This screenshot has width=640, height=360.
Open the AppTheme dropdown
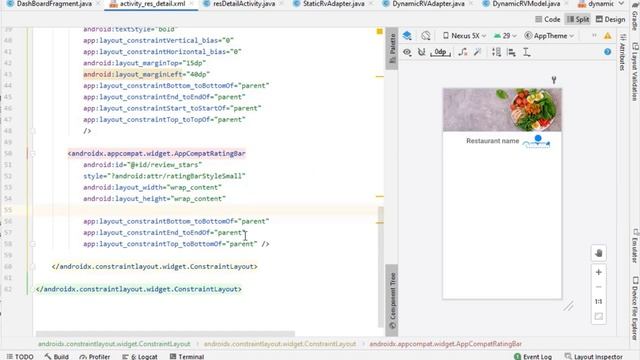(x=549, y=36)
